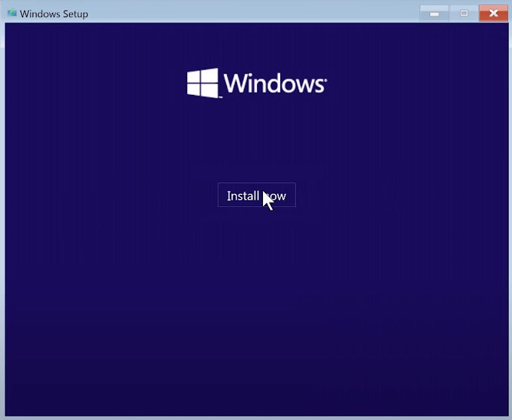The height and width of the screenshot is (420, 512).
Task: Click the Windows Setup title bar icon
Action: click(11, 13)
